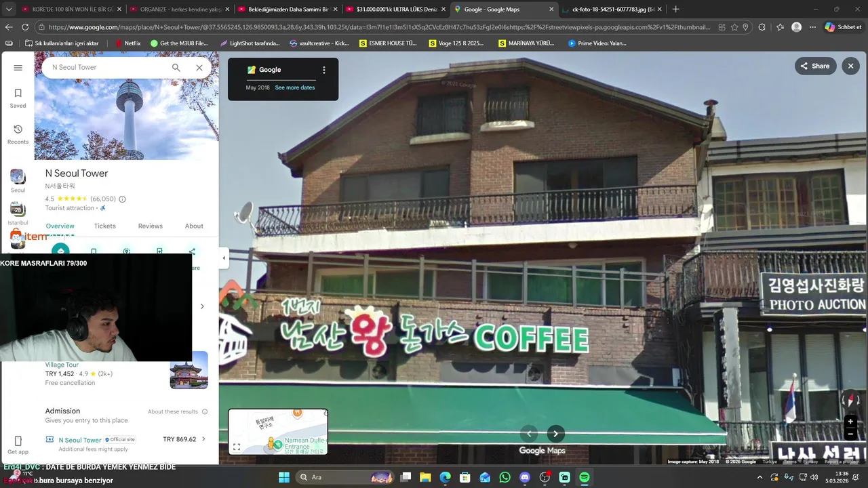Screen dimensions: 868x488
Task: Move to next Street View position
Action: (x=556, y=434)
